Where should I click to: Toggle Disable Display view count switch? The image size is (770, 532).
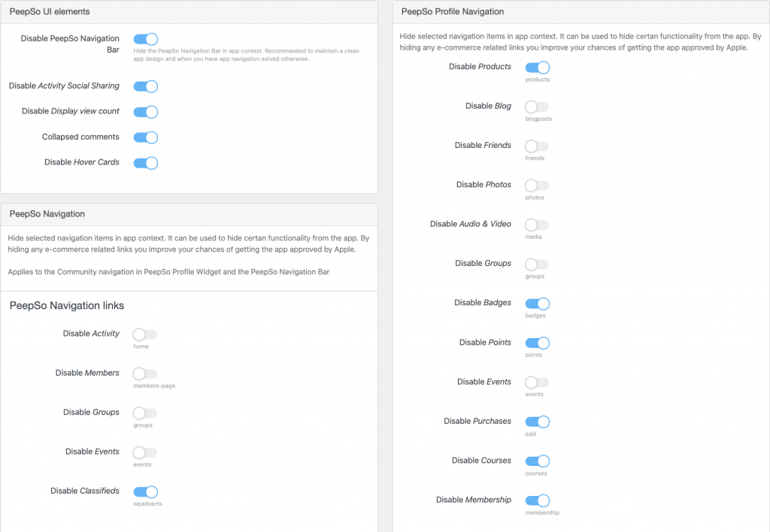(146, 112)
